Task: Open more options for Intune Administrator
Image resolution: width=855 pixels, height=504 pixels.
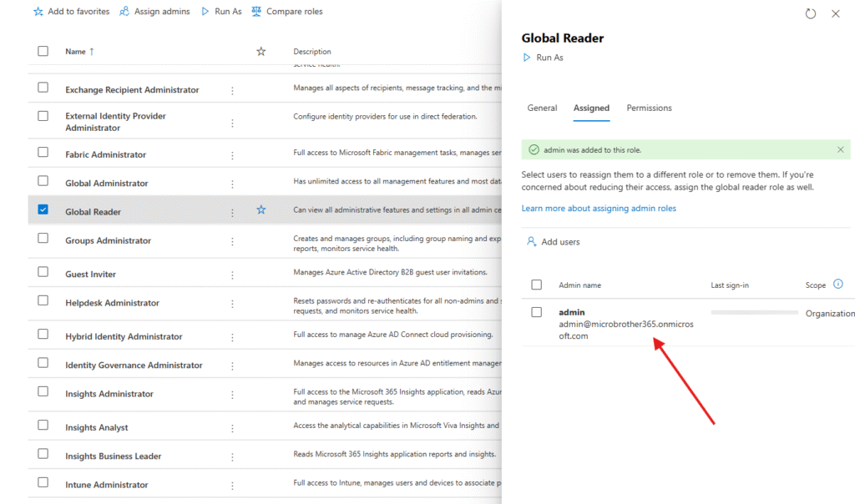Action: 232,485
